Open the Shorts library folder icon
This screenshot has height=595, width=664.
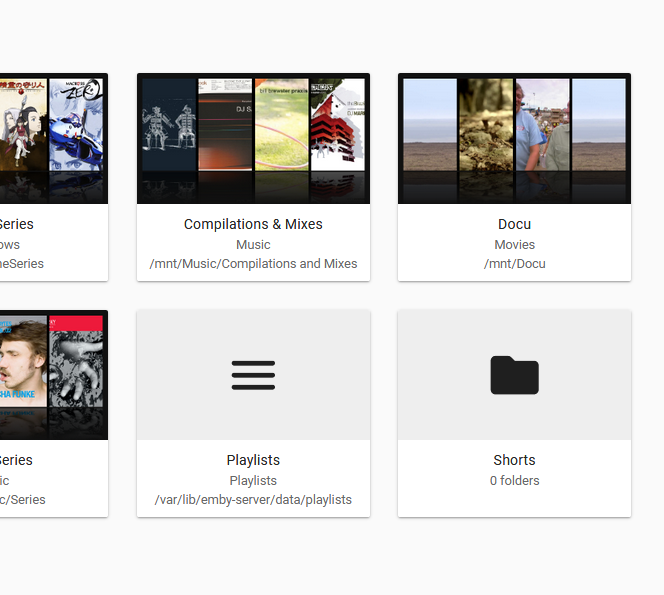pos(515,375)
